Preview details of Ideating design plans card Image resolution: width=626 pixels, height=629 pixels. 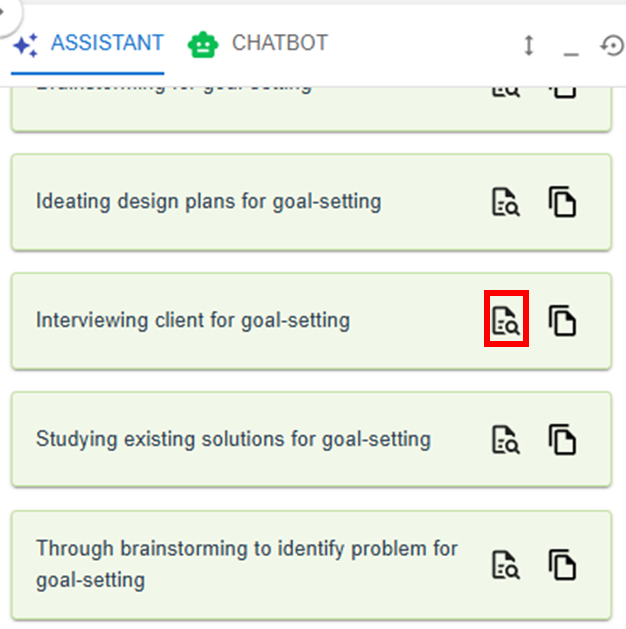pos(506,203)
